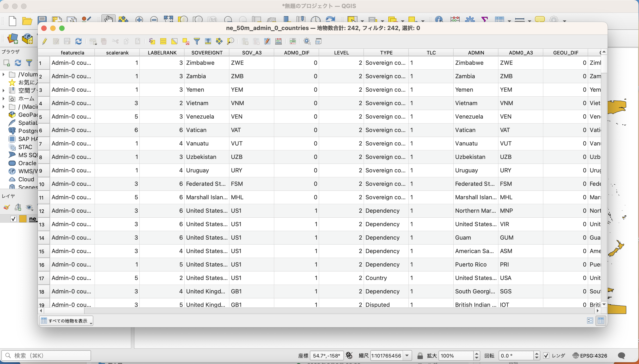The width and height of the screenshot is (639, 364).
Task: Click the ADMIN column header
Action: pos(476,53)
